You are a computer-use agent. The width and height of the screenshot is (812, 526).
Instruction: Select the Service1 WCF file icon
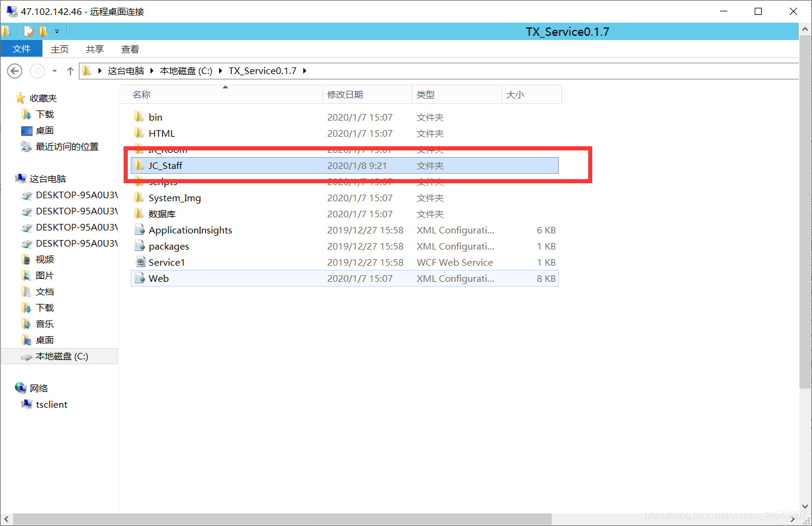(x=139, y=262)
